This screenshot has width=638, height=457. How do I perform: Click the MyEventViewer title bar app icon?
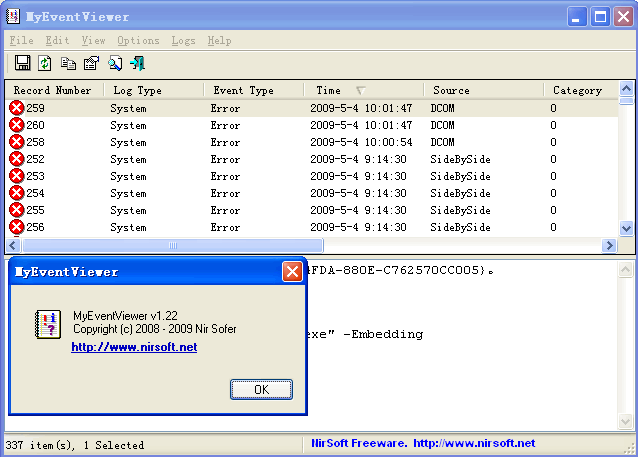pyautogui.click(x=13, y=17)
